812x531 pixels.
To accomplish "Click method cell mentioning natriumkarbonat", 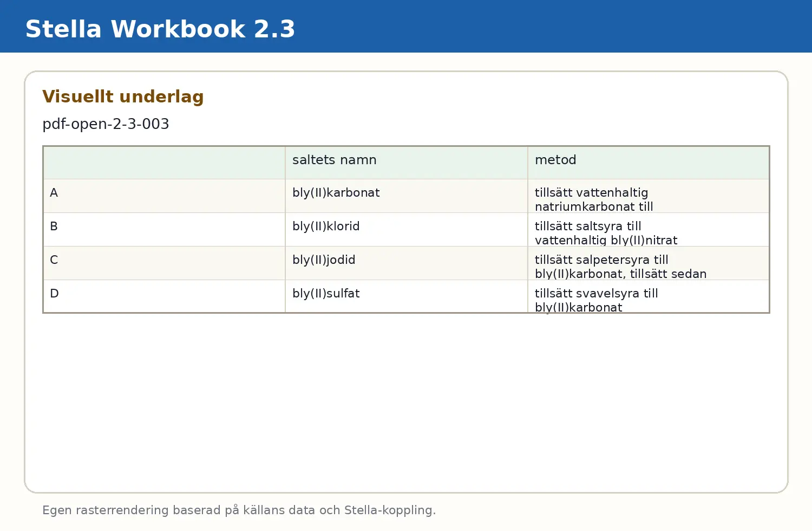I will 649,196.
